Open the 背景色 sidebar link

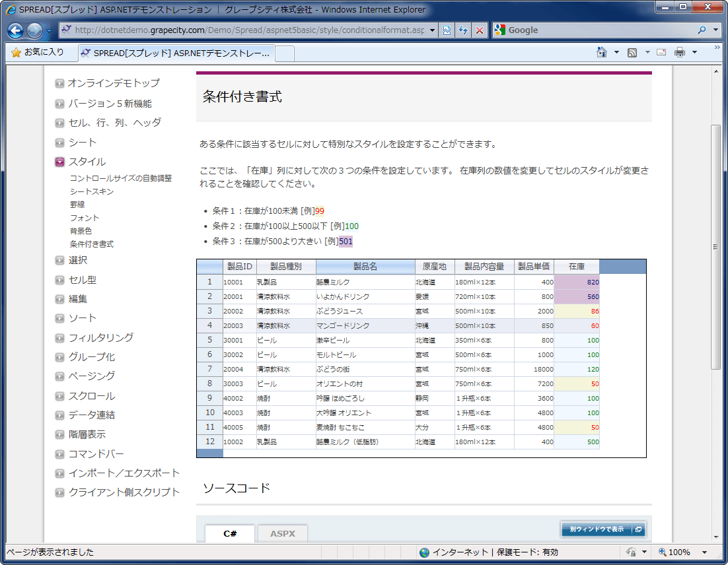81,231
